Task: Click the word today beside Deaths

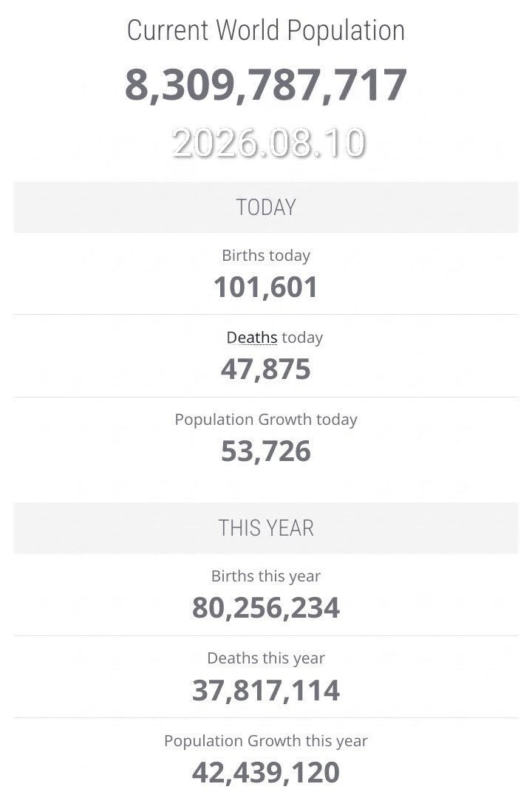Action: [x=302, y=338]
